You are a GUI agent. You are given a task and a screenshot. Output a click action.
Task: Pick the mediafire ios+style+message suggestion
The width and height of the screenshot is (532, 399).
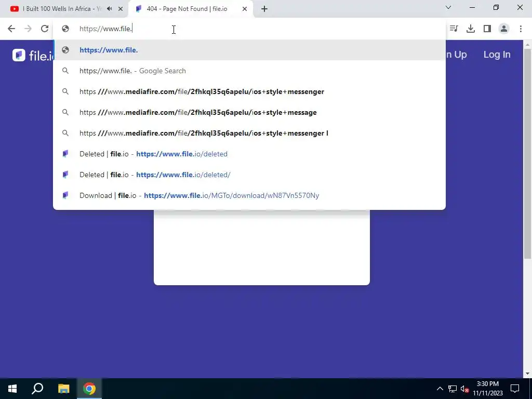tap(249, 112)
